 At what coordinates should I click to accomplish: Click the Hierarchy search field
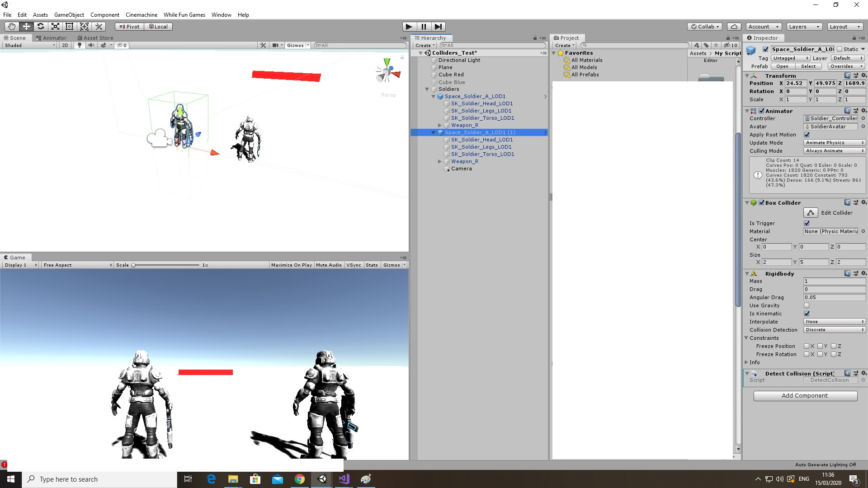(493, 45)
